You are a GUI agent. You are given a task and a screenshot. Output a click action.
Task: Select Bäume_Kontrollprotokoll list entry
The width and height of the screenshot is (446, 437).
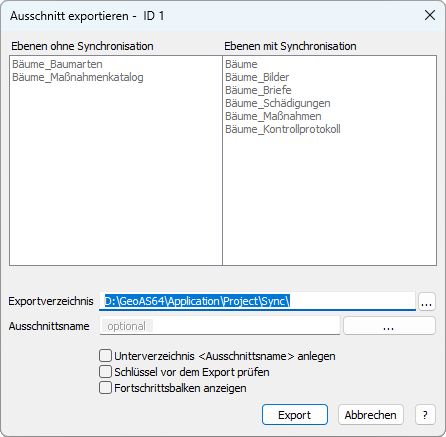283,129
